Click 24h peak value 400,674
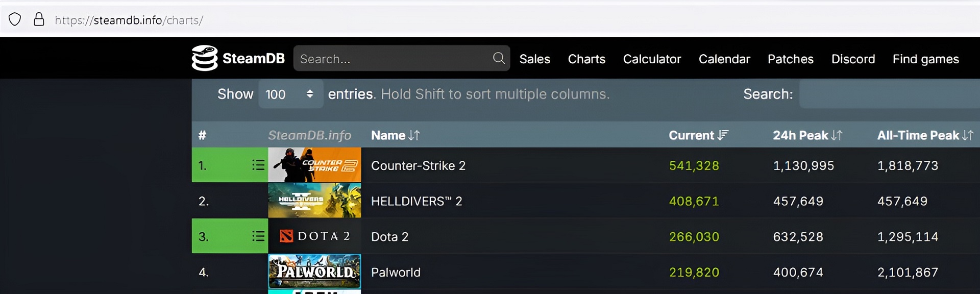Image resolution: width=980 pixels, height=294 pixels. tap(798, 272)
